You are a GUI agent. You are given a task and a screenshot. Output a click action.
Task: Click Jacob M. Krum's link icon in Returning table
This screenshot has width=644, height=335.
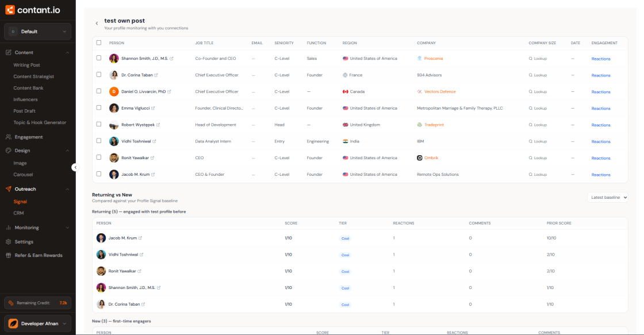[140, 238]
